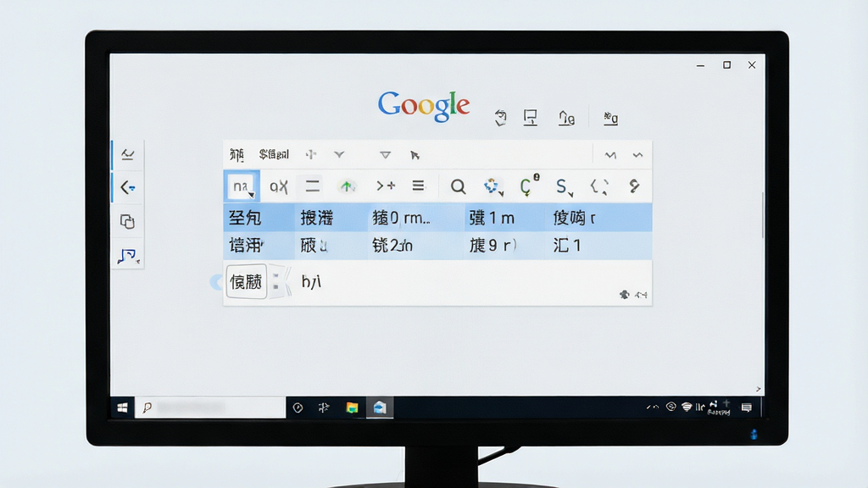This screenshot has width=868, height=488.
Task: Click the cell containing '2' in second row
Action: (415, 245)
